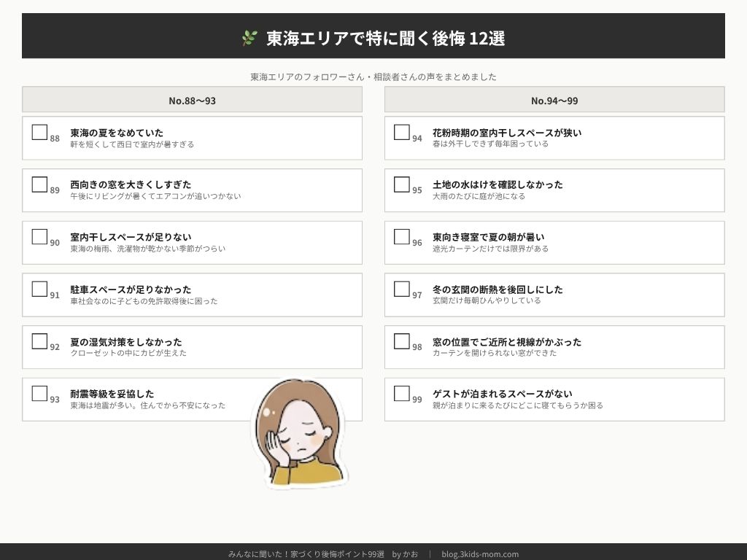747x560 pixels.
Task: Mark checkbox 91 for 駐車スペースが足りなかった
Action: click(39, 289)
